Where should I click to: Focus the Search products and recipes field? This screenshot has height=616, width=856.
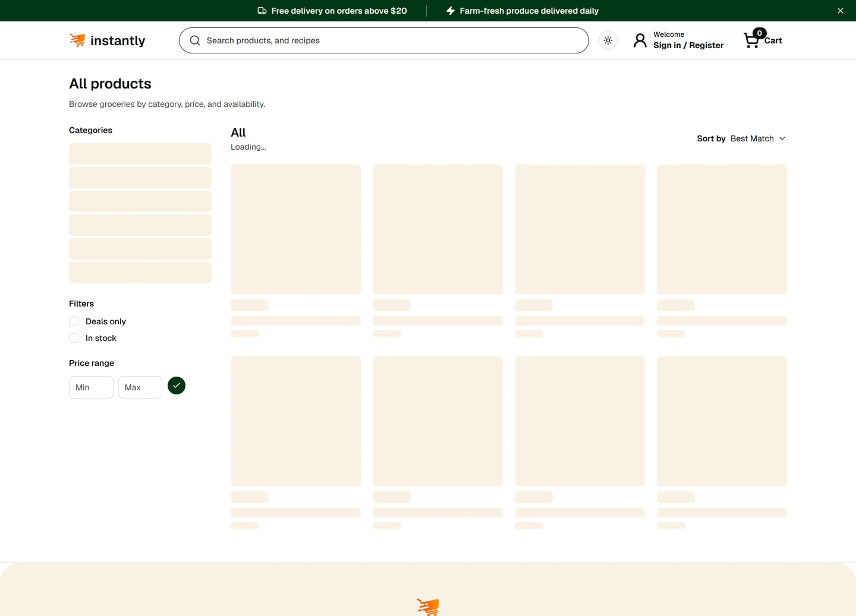(x=384, y=40)
